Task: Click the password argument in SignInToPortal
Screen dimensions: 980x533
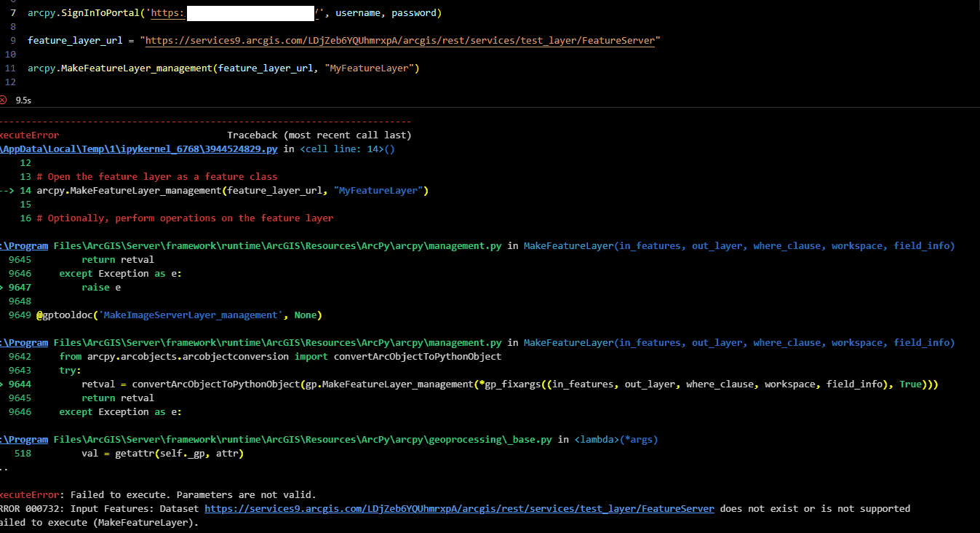Action: click(x=413, y=13)
